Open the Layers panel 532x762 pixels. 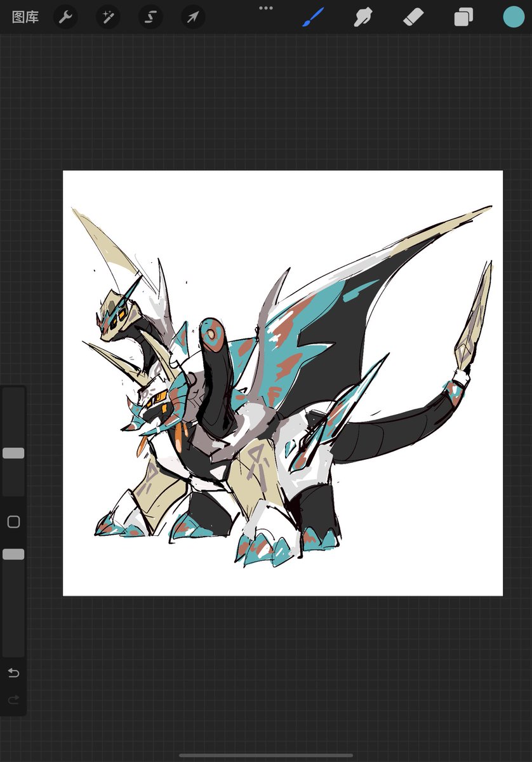pyautogui.click(x=463, y=17)
